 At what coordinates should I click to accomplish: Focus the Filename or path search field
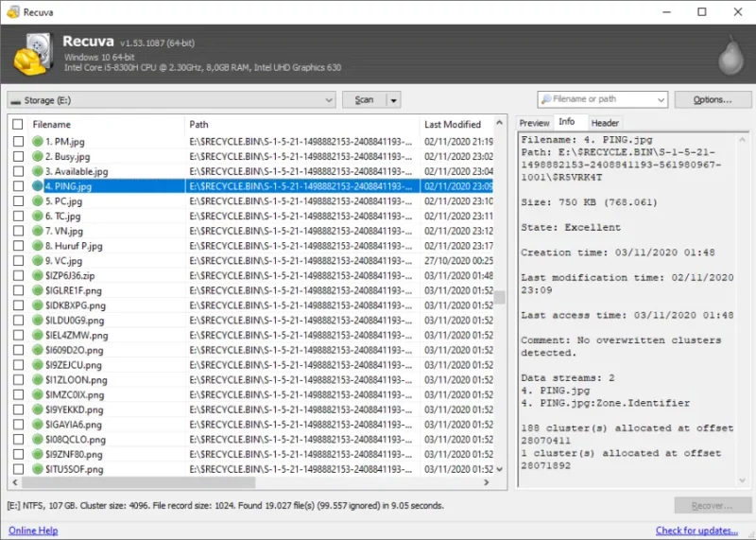(602, 99)
